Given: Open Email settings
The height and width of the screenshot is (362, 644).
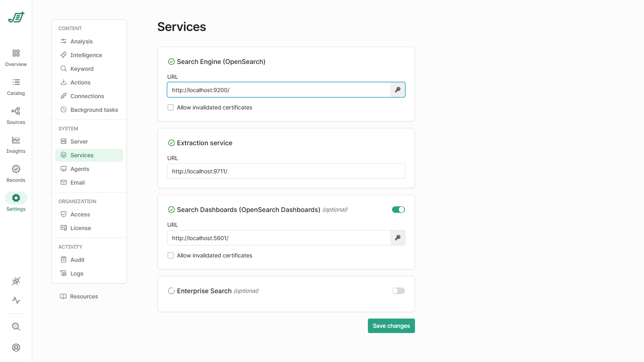Looking at the screenshot, I should [x=89, y=183].
